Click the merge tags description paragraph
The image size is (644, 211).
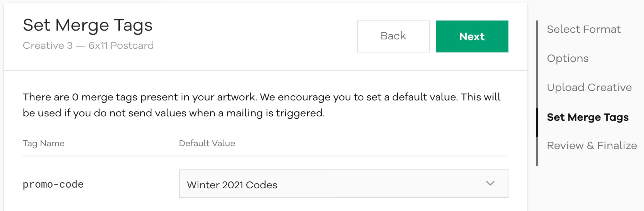261,105
